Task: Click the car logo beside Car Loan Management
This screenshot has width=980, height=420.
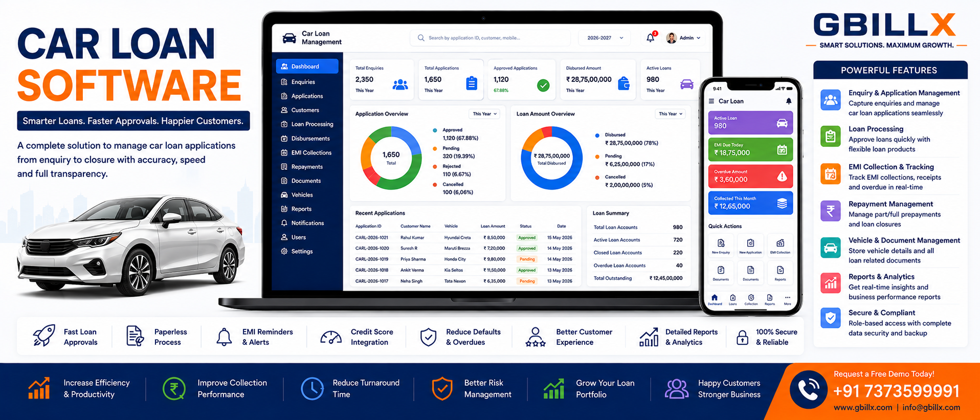Action: (289, 38)
